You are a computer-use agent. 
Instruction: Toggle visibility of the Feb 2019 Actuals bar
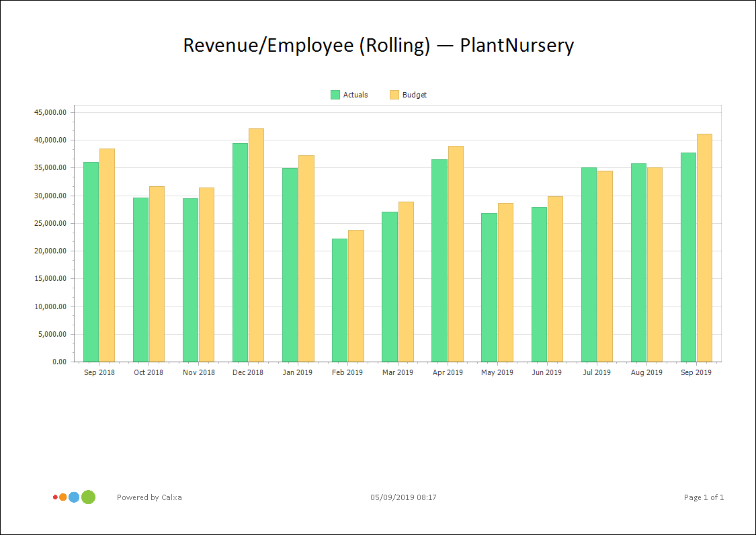pos(340,299)
